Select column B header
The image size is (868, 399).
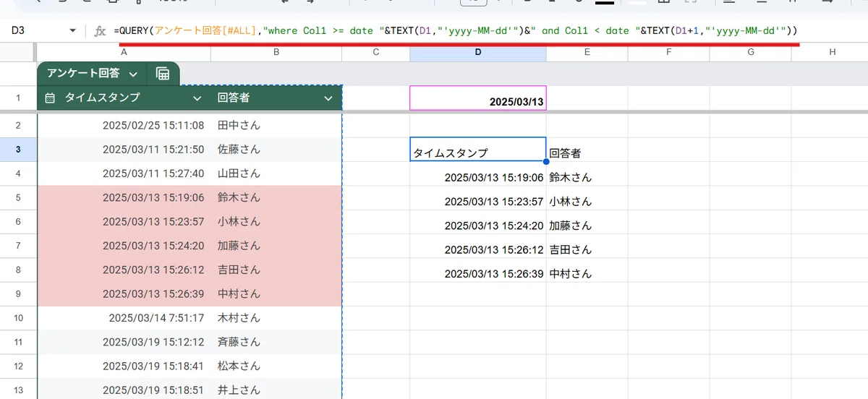coord(276,52)
